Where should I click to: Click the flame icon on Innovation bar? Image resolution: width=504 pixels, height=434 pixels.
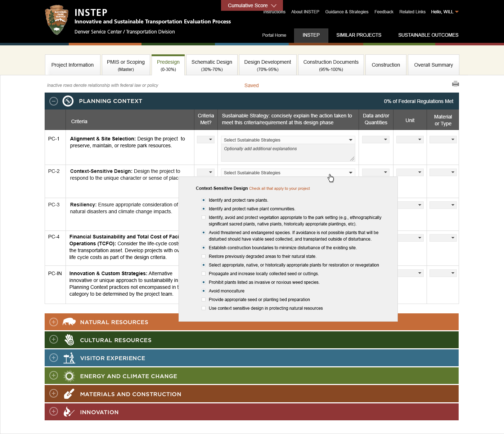pos(69,412)
